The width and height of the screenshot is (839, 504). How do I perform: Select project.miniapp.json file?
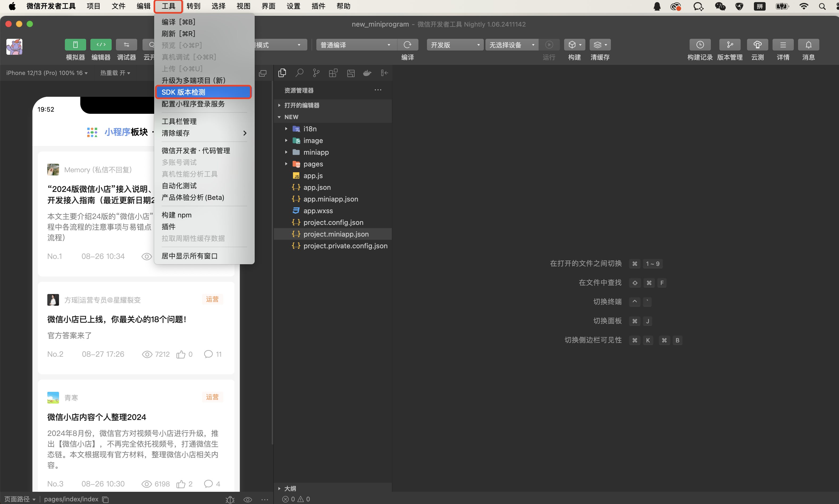333,234
